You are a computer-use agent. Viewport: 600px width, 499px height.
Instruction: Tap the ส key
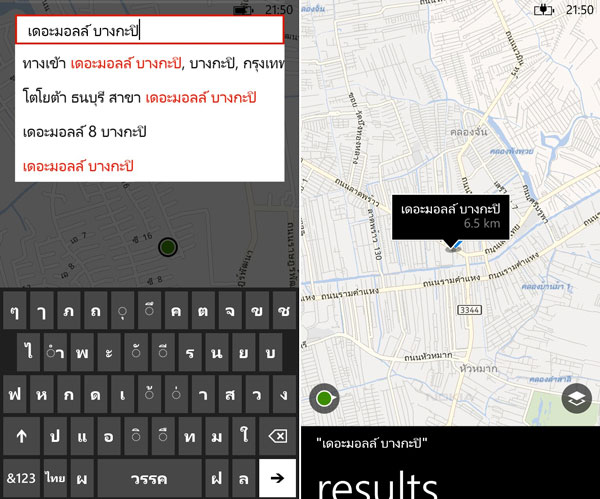coord(230,394)
